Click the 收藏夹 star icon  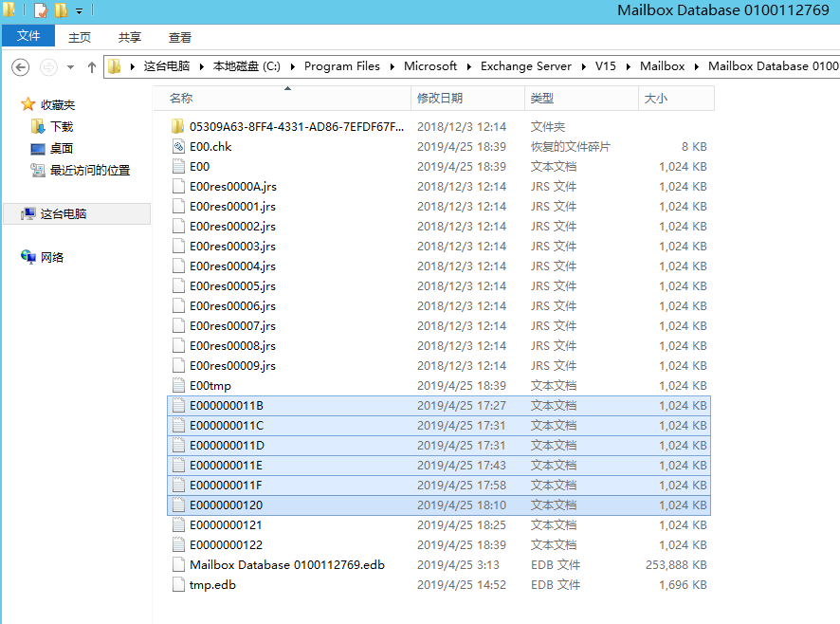(x=27, y=104)
